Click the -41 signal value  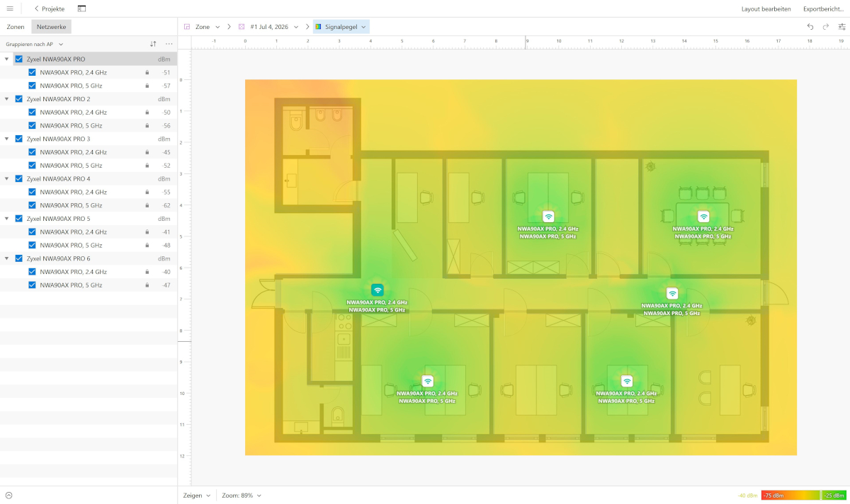(166, 231)
